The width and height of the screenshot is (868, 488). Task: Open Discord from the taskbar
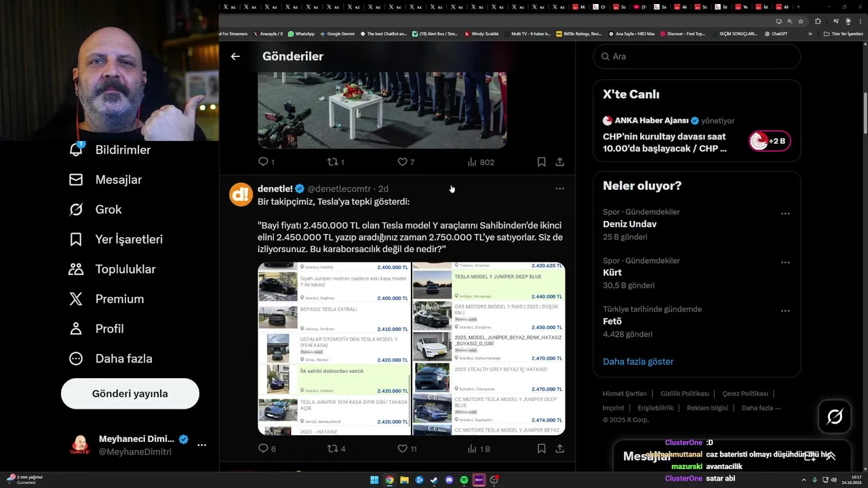click(449, 480)
